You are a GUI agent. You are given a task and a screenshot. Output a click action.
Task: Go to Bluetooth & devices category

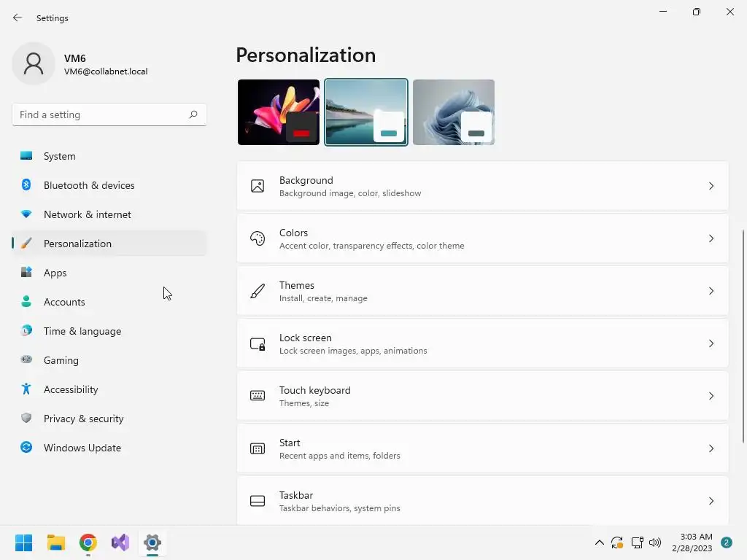pos(109,185)
